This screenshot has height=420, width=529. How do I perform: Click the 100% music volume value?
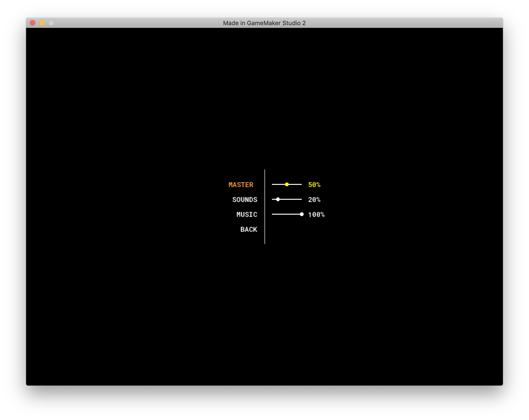tap(316, 215)
